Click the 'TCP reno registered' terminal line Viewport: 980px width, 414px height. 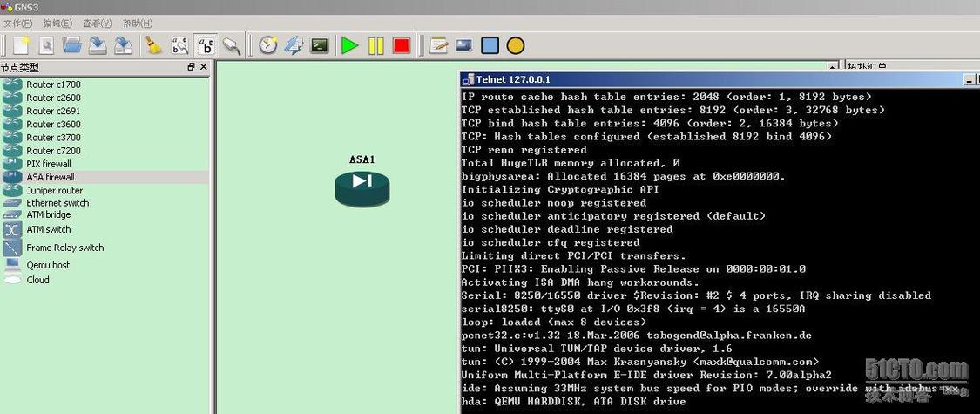(524, 150)
